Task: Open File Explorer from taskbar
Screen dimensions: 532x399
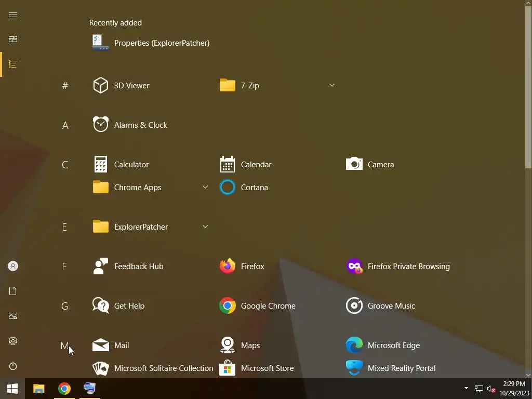Action: (38, 389)
